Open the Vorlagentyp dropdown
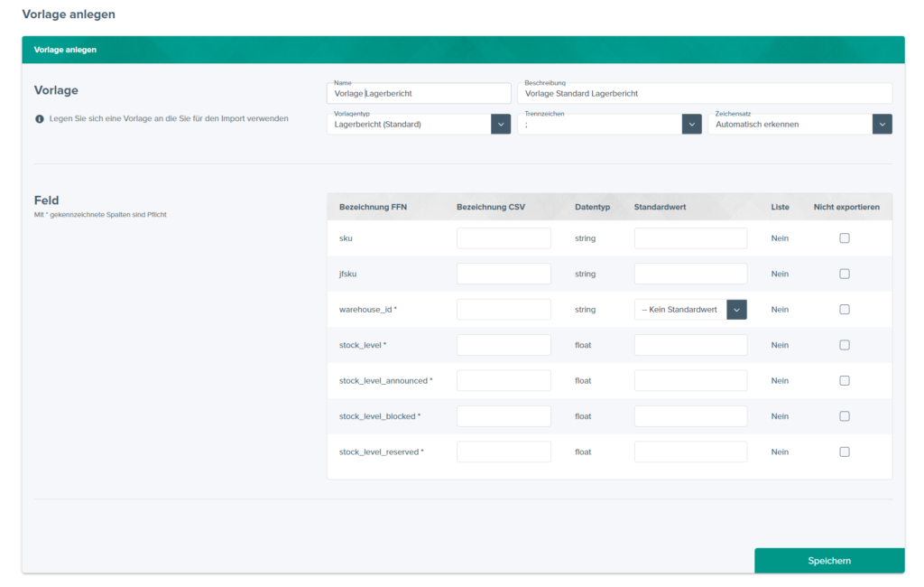The image size is (924, 587). coord(501,125)
